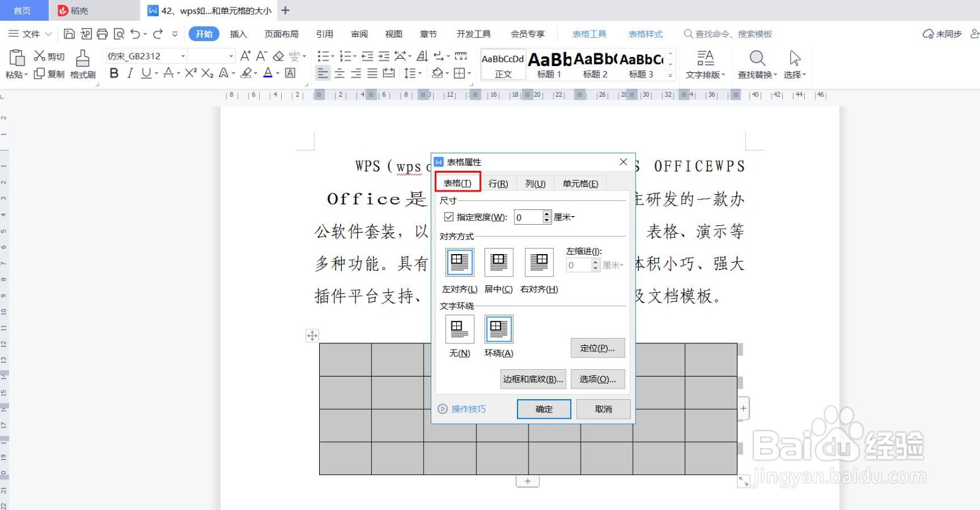Image resolution: width=980 pixels, height=510 pixels.
Task: Click the width value input field
Action: [529, 217]
